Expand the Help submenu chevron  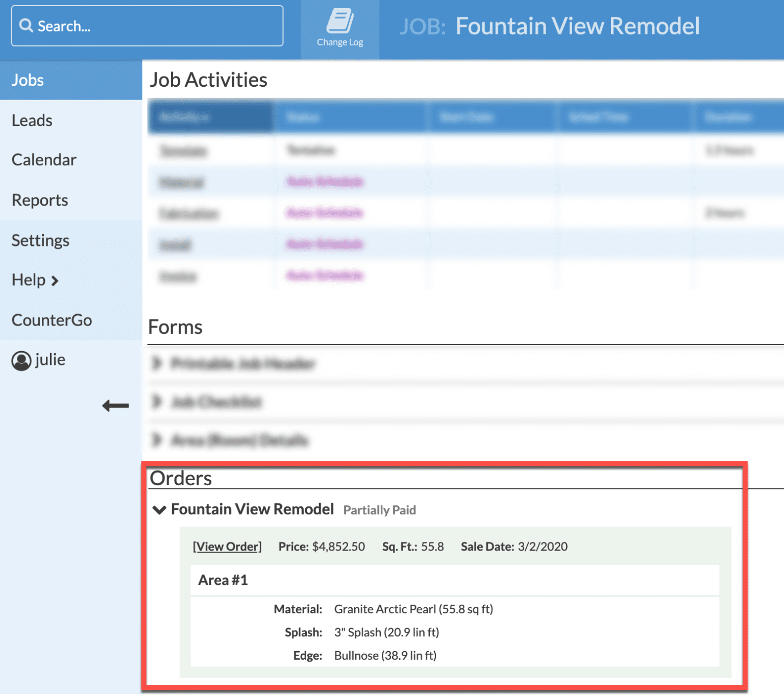pyautogui.click(x=54, y=281)
